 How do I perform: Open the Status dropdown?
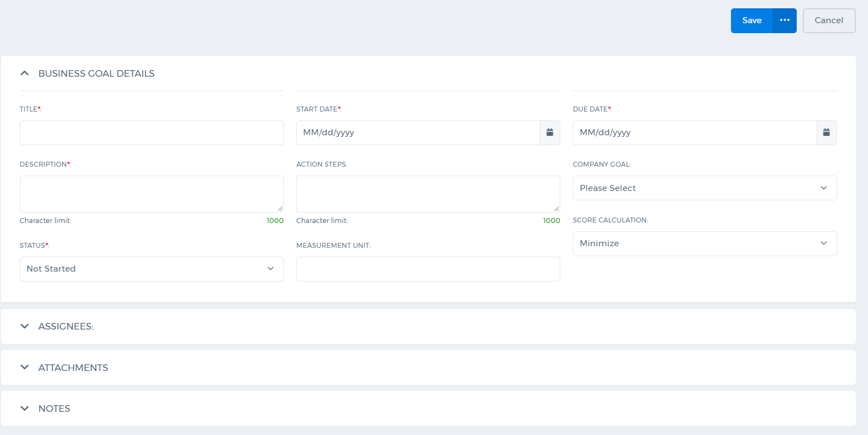click(x=152, y=269)
